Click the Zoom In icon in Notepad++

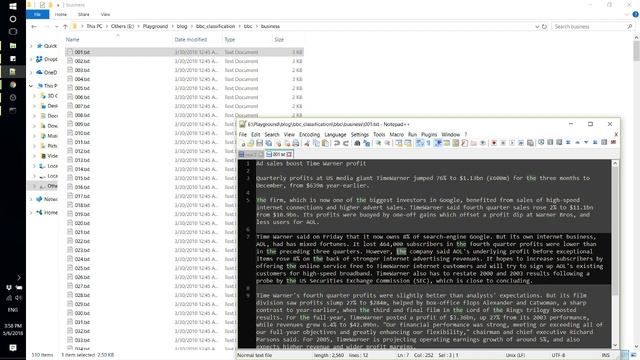[x=378, y=143]
